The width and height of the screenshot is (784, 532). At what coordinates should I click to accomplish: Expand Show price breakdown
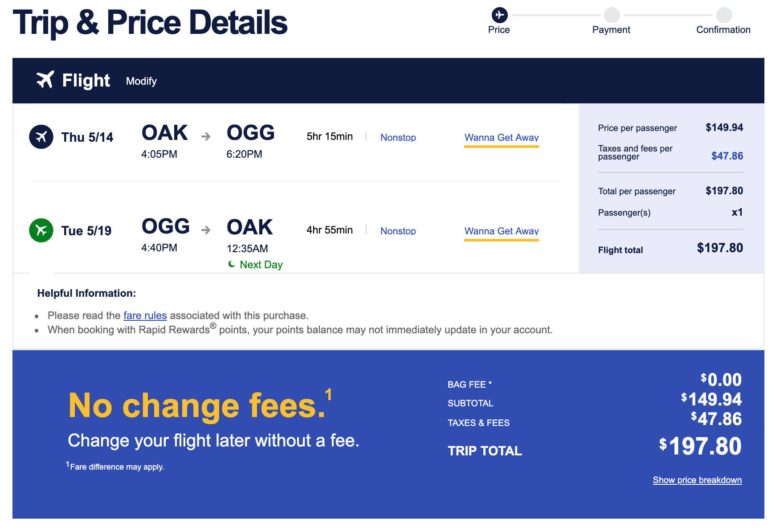pos(697,480)
